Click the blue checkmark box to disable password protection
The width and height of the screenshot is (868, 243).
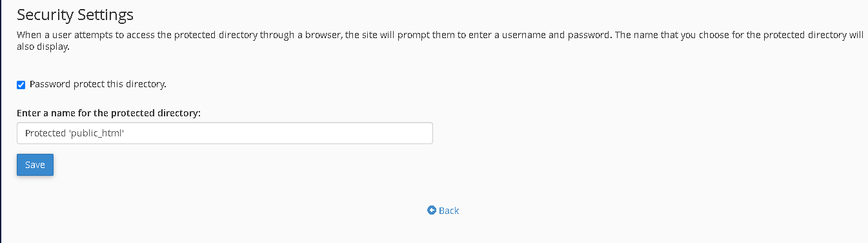[21, 85]
